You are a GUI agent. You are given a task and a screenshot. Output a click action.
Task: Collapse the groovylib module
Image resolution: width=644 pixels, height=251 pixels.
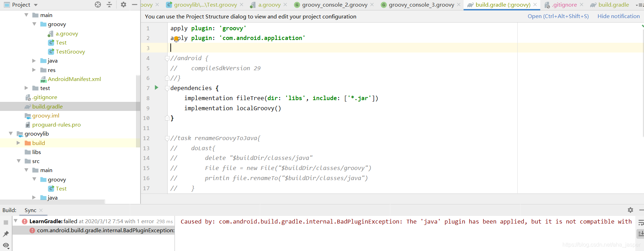click(11, 133)
